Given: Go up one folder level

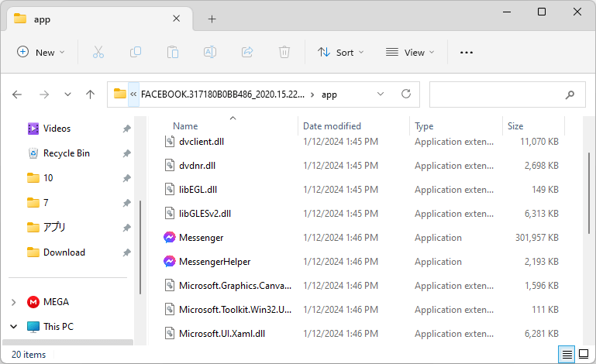Looking at the screenshot, I should coord(90,94).
